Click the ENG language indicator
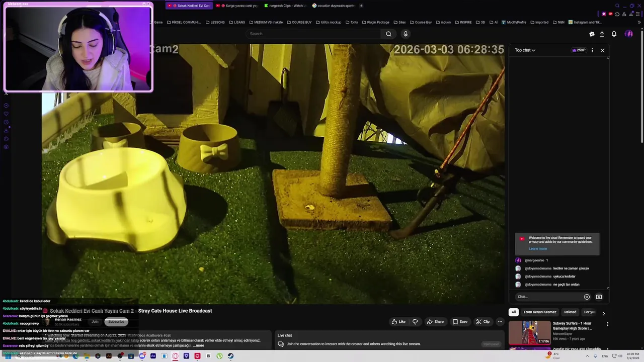The image size is (644, 362). tap(605, 356)
